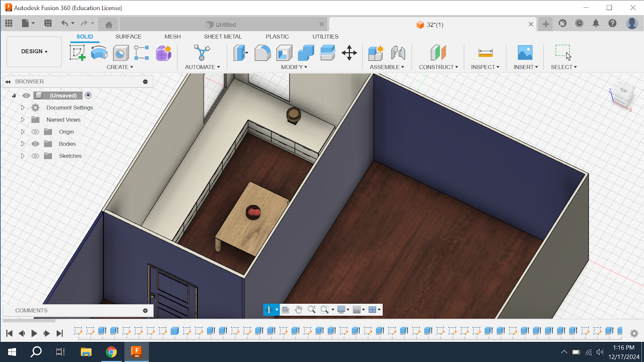The height and width of the screenshot is (362, 644).
Task: Play the timeline
Action: tap(34, 333)
